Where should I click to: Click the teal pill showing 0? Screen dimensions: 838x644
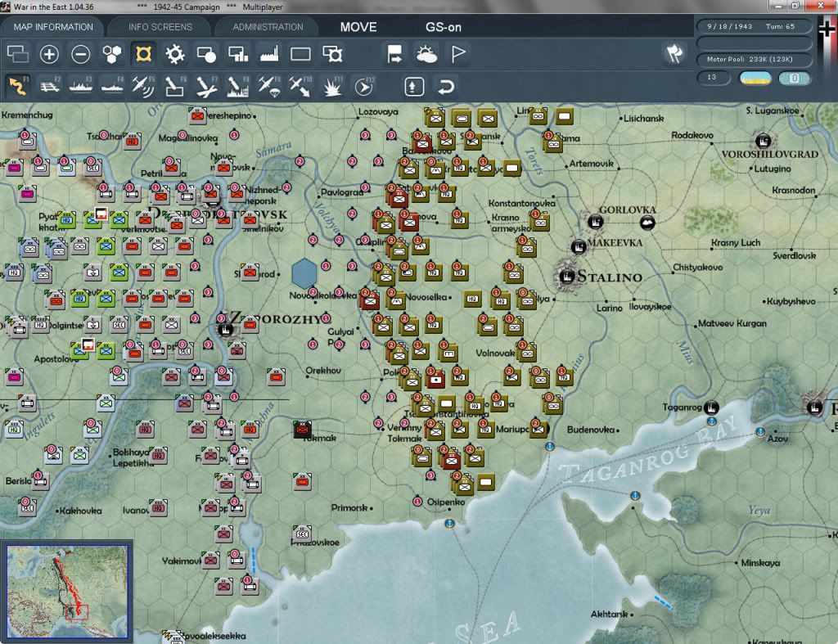click(x=794, y=78)
